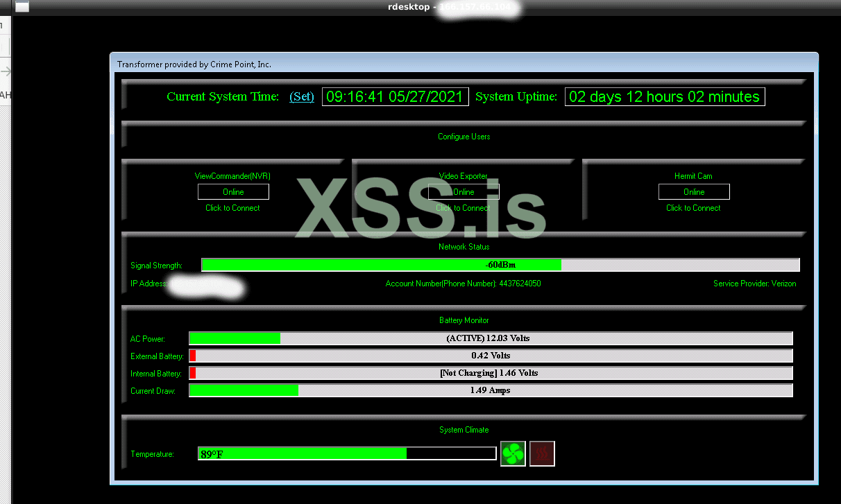Click the Current Draw 1.49 Amps bar

tap(491, 390)
